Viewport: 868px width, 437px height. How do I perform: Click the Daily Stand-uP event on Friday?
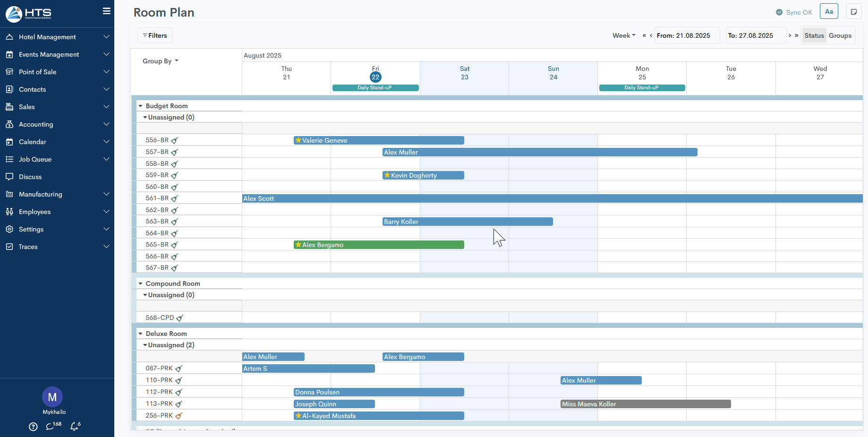tap(375, 88)
